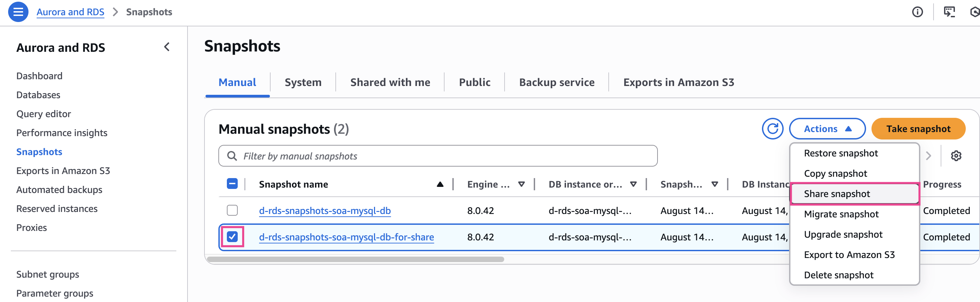Sort by Engine version column arrow
Viewport: 980px width, 302px height.
click(521, 184)
